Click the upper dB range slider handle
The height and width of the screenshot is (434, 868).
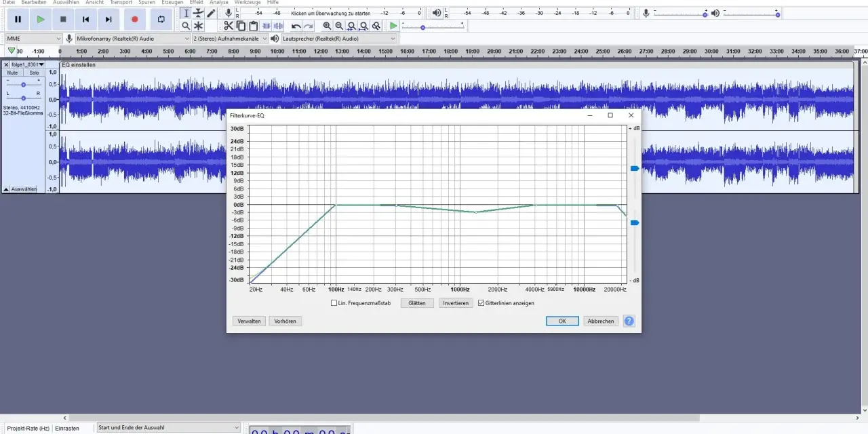[x=635, y=168]
